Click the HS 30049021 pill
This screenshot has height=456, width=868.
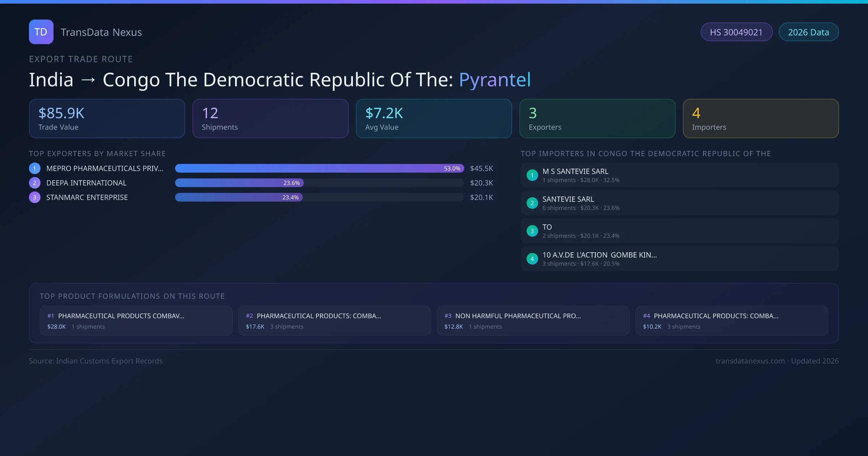tap(736, 32)
